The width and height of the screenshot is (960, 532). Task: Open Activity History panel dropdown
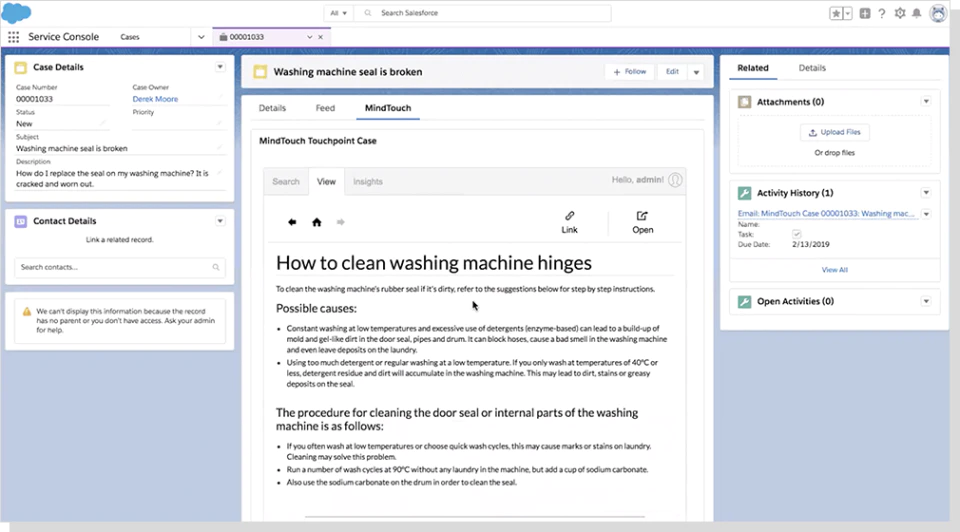point(926,193)
